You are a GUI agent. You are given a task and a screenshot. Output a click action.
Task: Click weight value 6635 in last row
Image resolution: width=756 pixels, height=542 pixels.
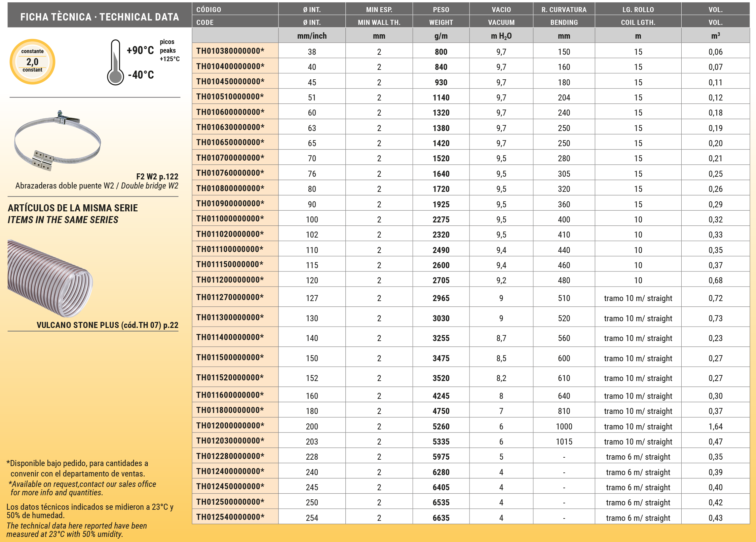[x=441, y=518]
